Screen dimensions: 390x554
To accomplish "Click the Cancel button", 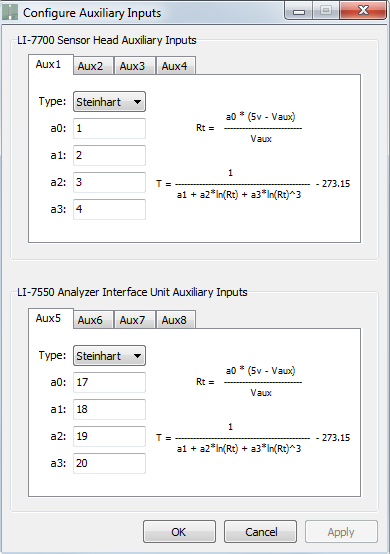I will pyautogui.click(x=260, y=531).
